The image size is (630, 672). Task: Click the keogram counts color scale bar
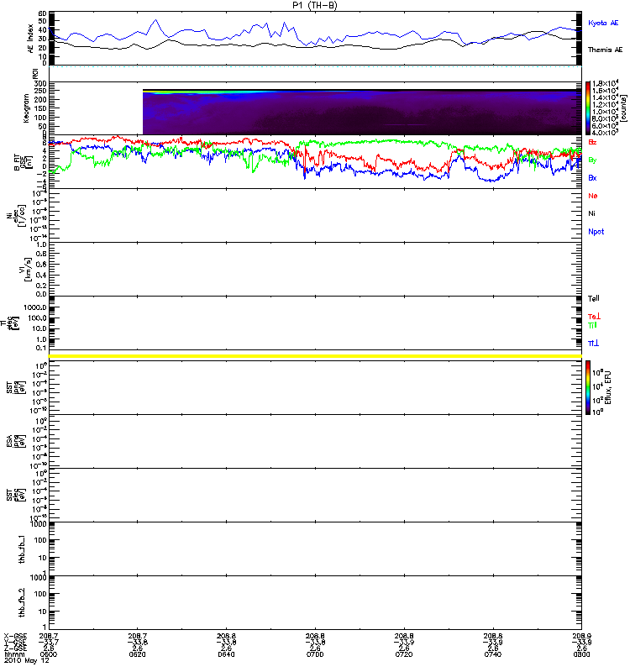(588, 108)
